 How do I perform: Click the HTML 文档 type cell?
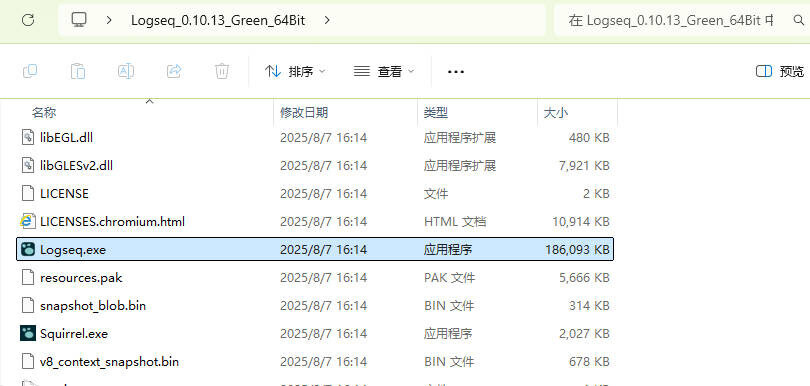coord(455,221)
